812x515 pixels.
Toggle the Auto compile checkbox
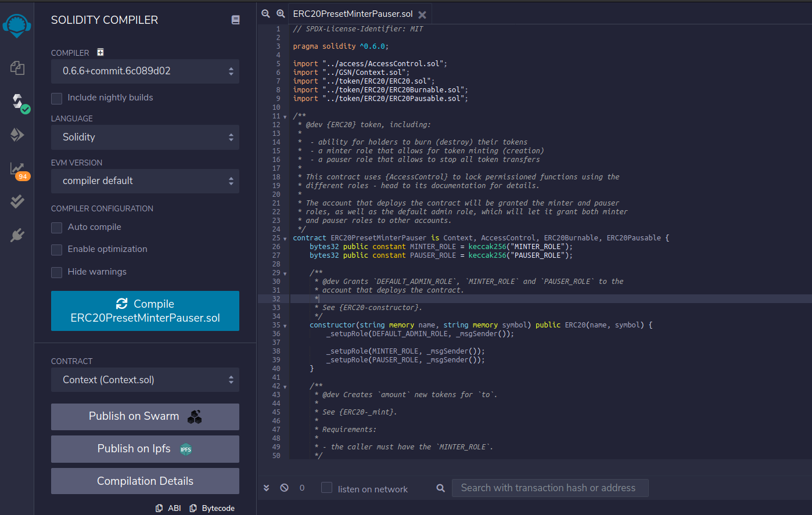[x=57, y=228]
